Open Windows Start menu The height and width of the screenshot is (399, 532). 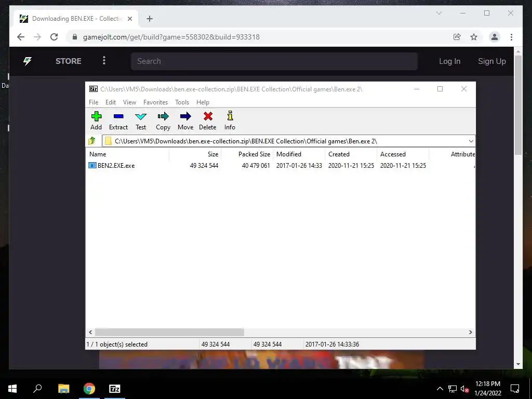point(12,389)
